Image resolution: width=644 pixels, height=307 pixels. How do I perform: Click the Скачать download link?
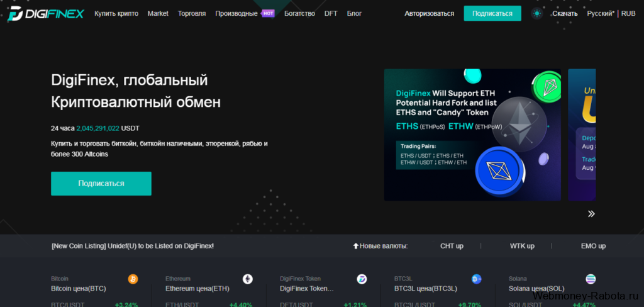(x=565, y=14)
